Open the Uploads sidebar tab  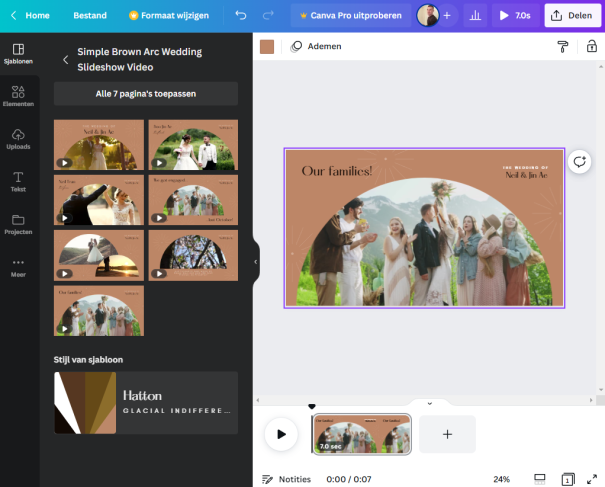tap(18, 139)
